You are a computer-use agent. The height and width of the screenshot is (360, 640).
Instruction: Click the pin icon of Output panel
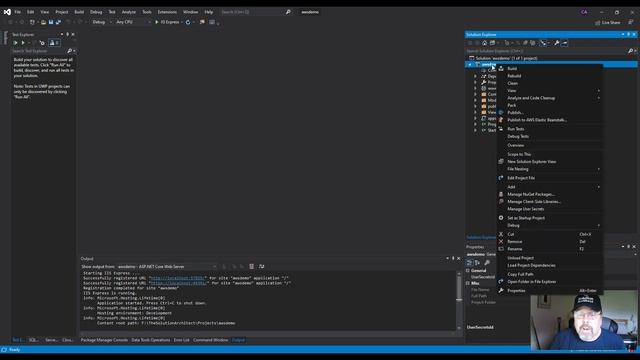(453, 258)
